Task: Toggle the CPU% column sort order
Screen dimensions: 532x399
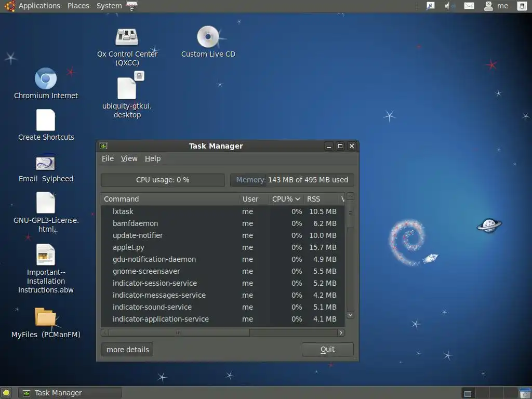Action: [x=286, y=199]
